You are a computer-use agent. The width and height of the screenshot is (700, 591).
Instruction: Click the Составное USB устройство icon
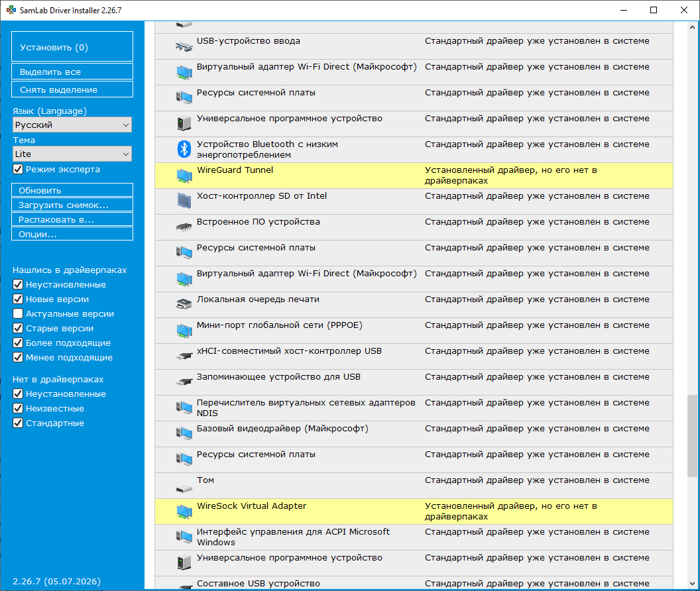[x=184, y=586]
